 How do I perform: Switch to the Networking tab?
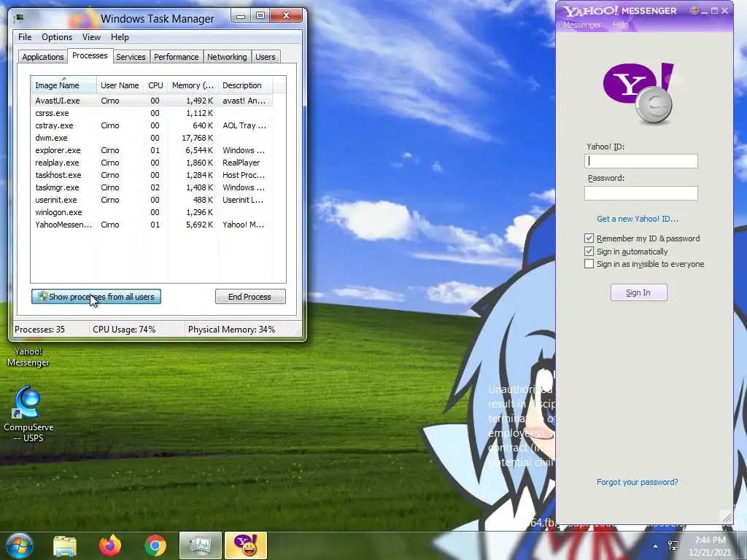(x=227, y=57)
